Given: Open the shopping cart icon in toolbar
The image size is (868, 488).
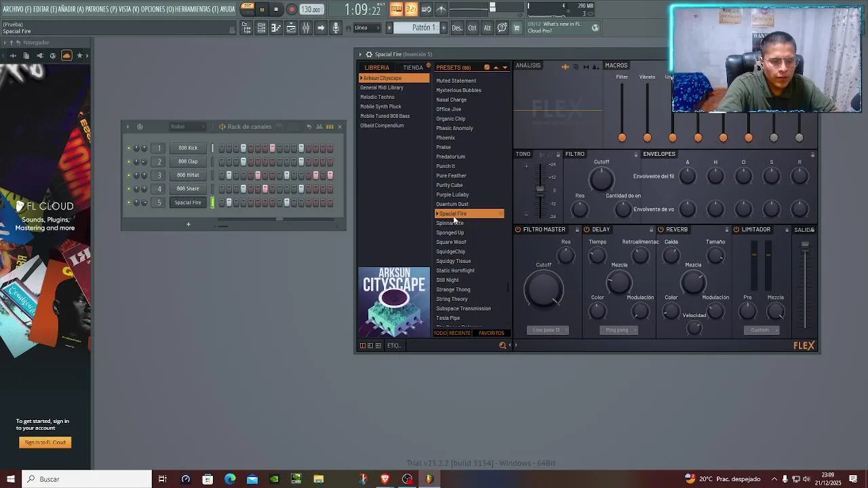Looking at the screenshot, I should (517, 28).
